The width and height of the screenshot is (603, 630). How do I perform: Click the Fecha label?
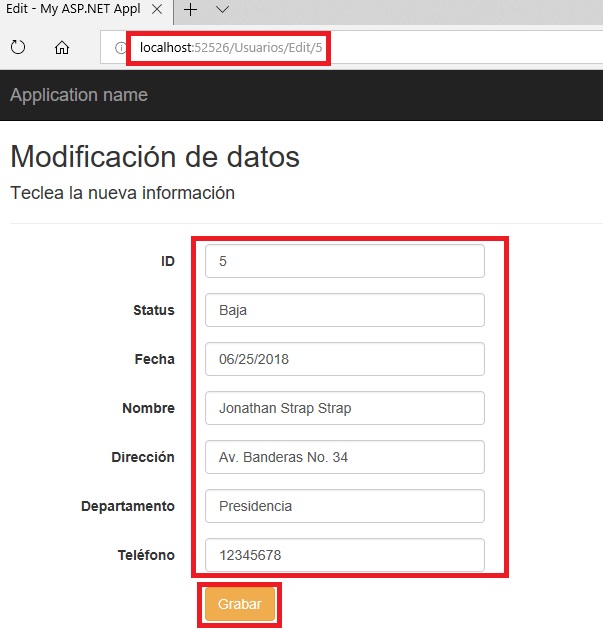click(155, 359)
